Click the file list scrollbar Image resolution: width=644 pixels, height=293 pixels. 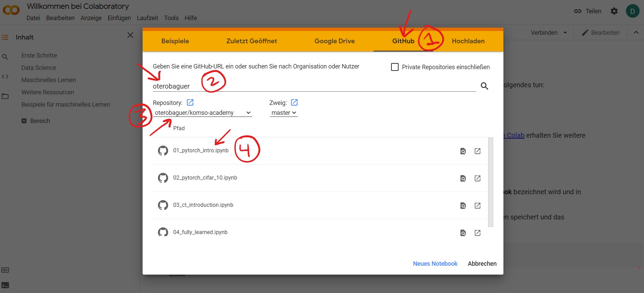(490, 182)
